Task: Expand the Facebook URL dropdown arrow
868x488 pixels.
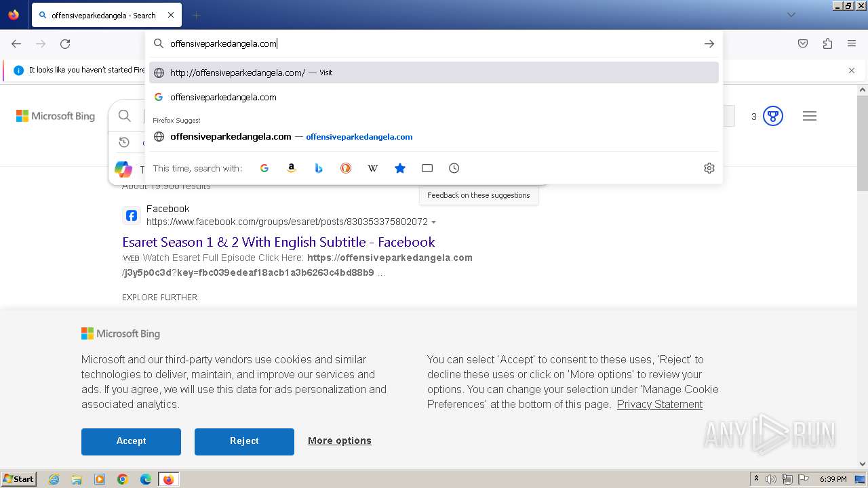Action: coord(433,222)
